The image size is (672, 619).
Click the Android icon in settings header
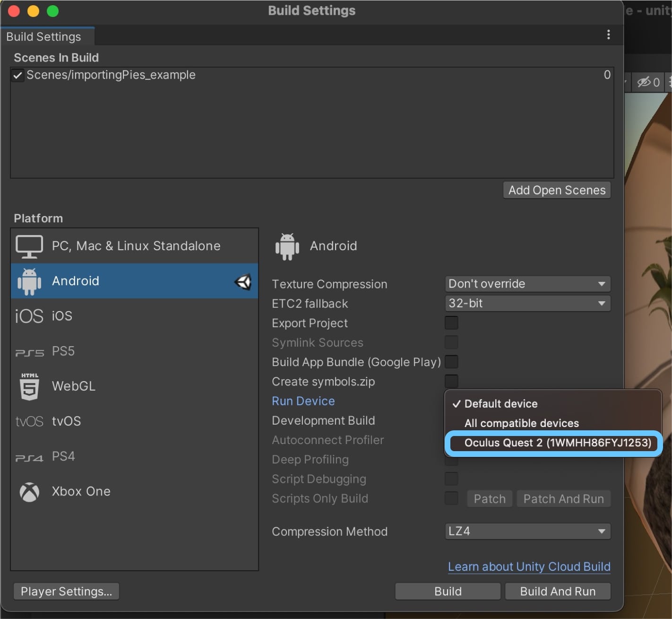pos(287,246)
